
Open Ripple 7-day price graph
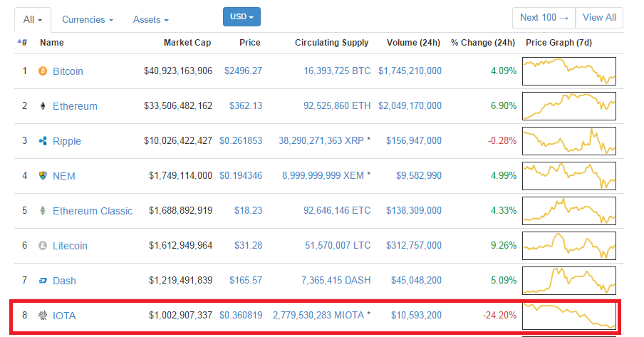tap(569, 141)
